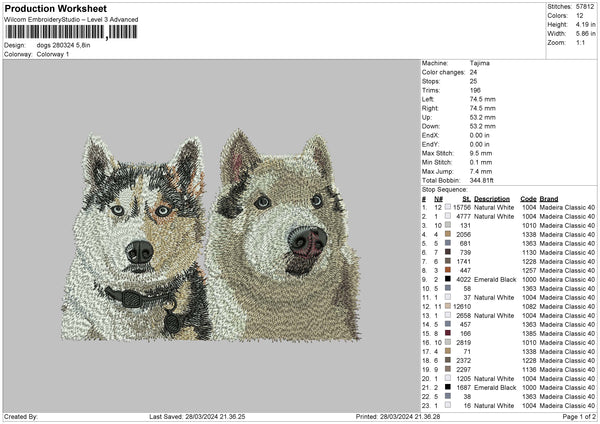This screenshot has width=600, height=424.
Task: Click the beige swatch in stop row 12
Action: [448, 307]
